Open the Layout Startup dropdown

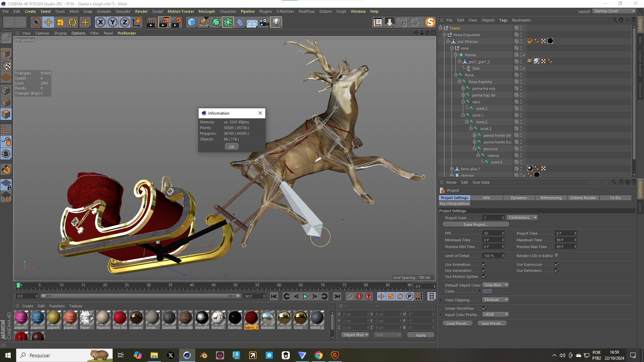(614, 11)
